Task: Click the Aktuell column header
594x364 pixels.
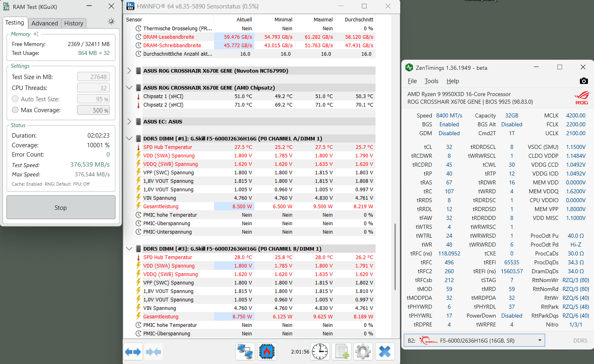Action: click(234, 19)
